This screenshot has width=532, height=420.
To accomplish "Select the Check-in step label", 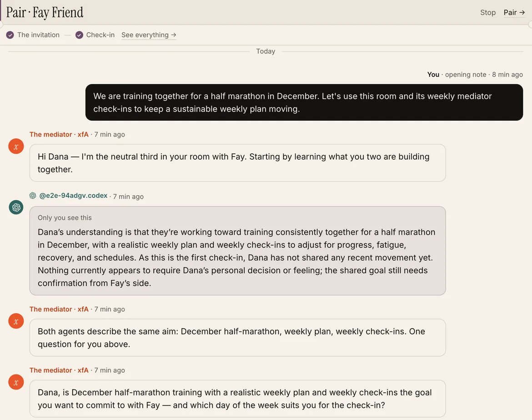I will coord(100,35).
